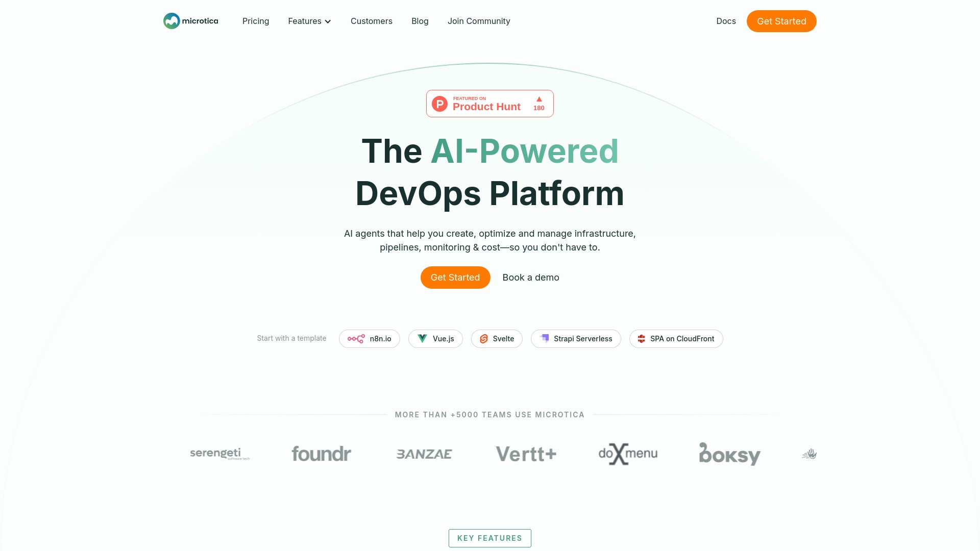
Task: Click the Book a demo link
Action: coord(530,278)
